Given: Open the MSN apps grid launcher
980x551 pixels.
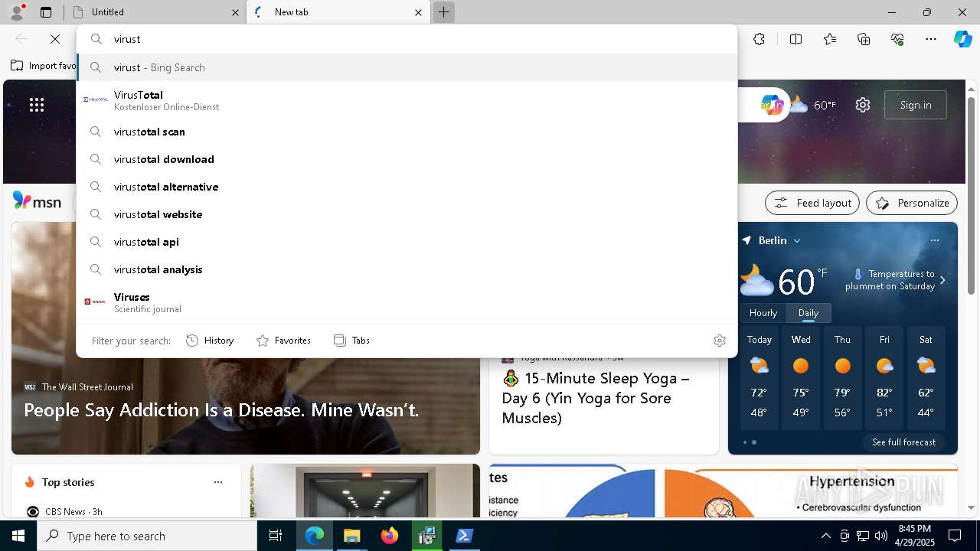Looking at the screenshot, I should tap(37, 105).
